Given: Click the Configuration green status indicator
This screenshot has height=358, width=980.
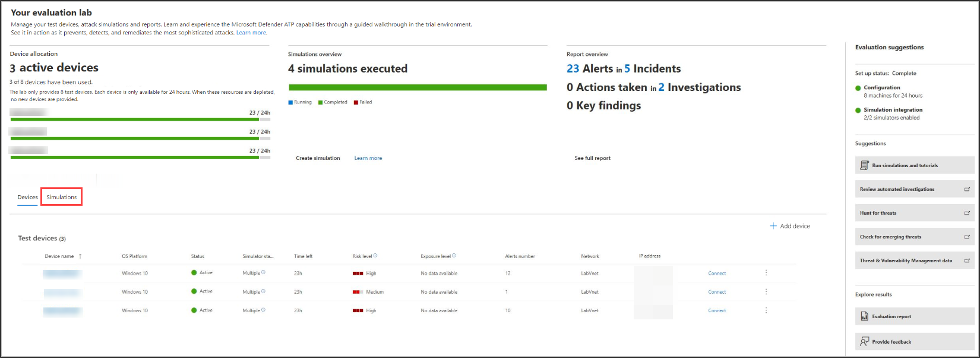Looking at the screenshot, I should point(858,88).
